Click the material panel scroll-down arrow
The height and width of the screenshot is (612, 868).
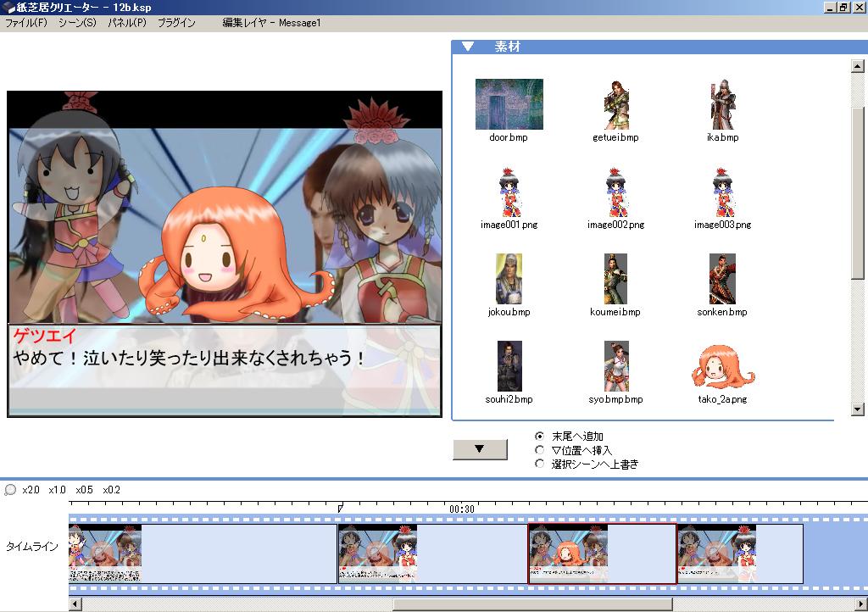point(858,409)
